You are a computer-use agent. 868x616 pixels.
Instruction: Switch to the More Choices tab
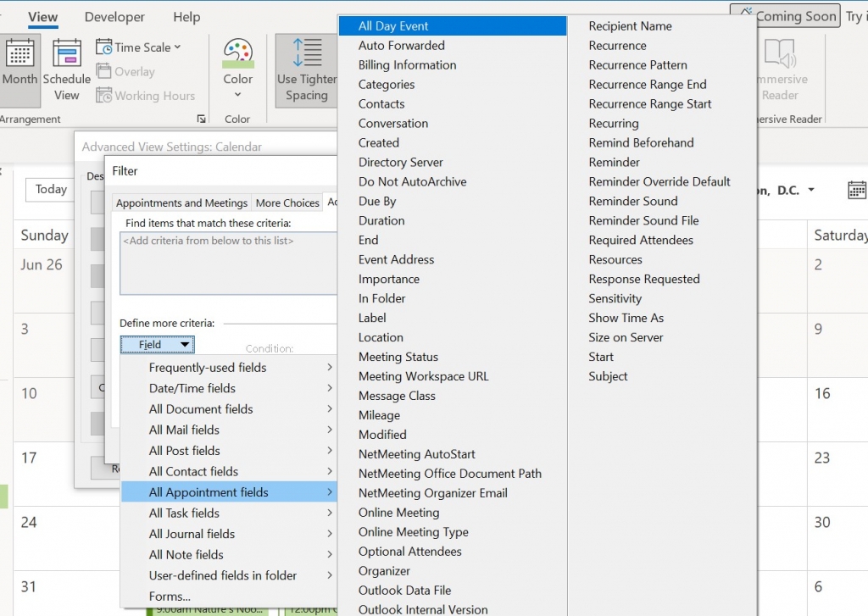coord(287,203)
